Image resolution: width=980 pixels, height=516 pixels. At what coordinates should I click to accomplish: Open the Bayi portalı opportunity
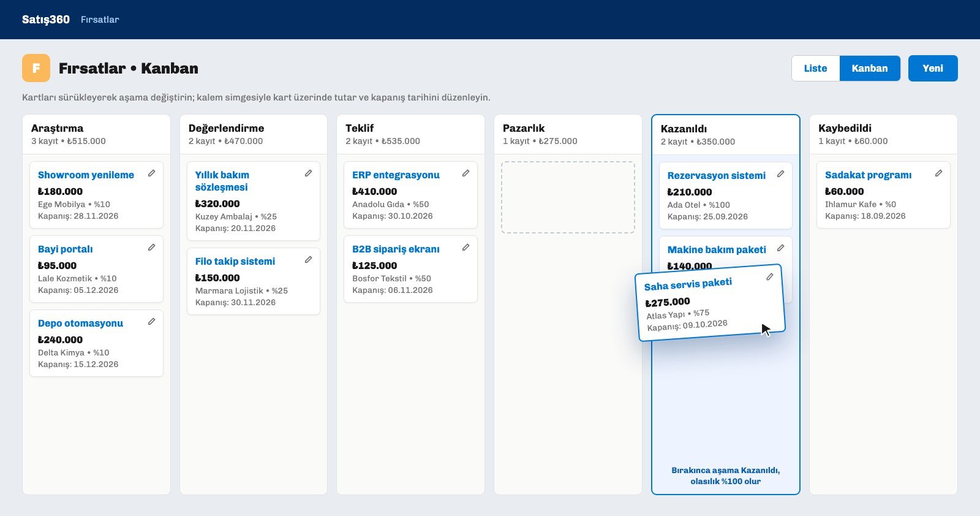click(x=66, y=249)
